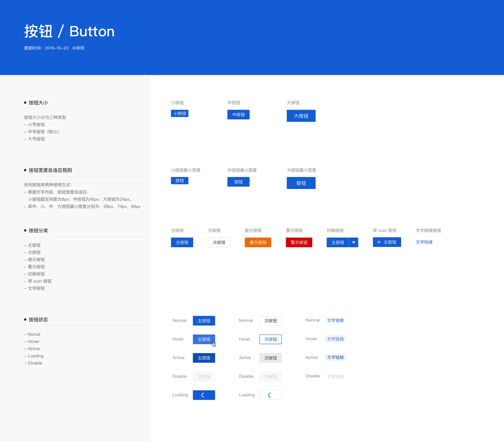Click the Hover state 主按钮
The width and height of the screenshot is (504, 441).
coord(204,339)
